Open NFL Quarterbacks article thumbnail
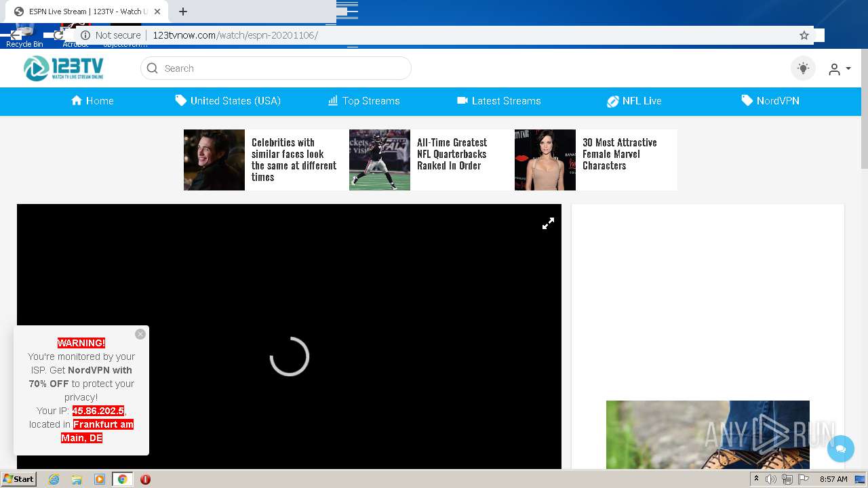The width and height of the screenshot is (868, 488). [x=380, y=160]
